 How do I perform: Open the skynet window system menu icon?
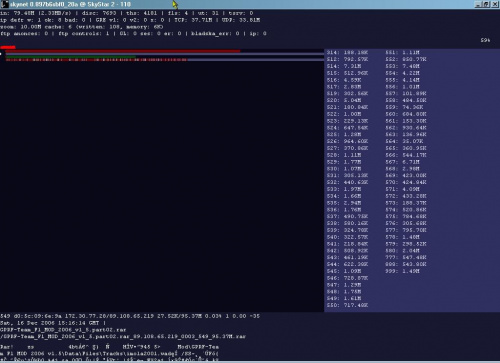[x=4, y=4]
